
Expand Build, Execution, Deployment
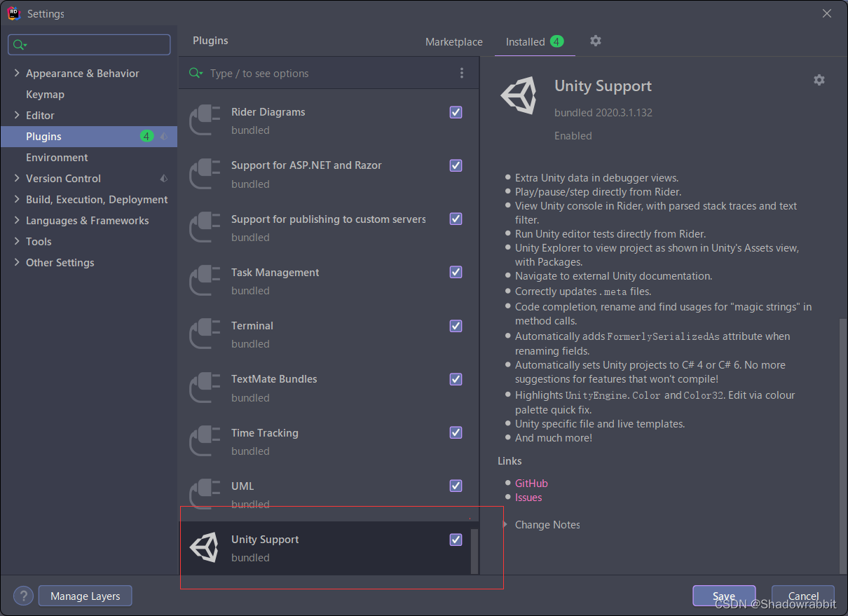(x=17, y=199)
